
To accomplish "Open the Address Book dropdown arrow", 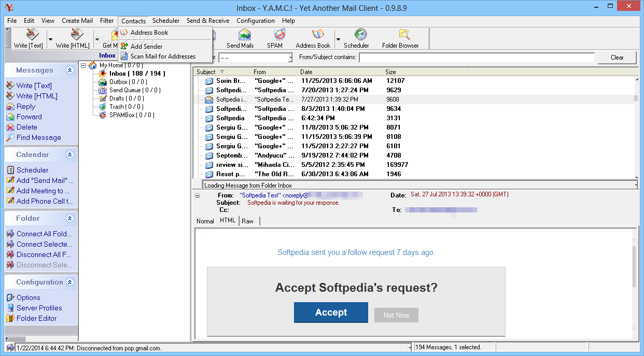I will point(338,39).
